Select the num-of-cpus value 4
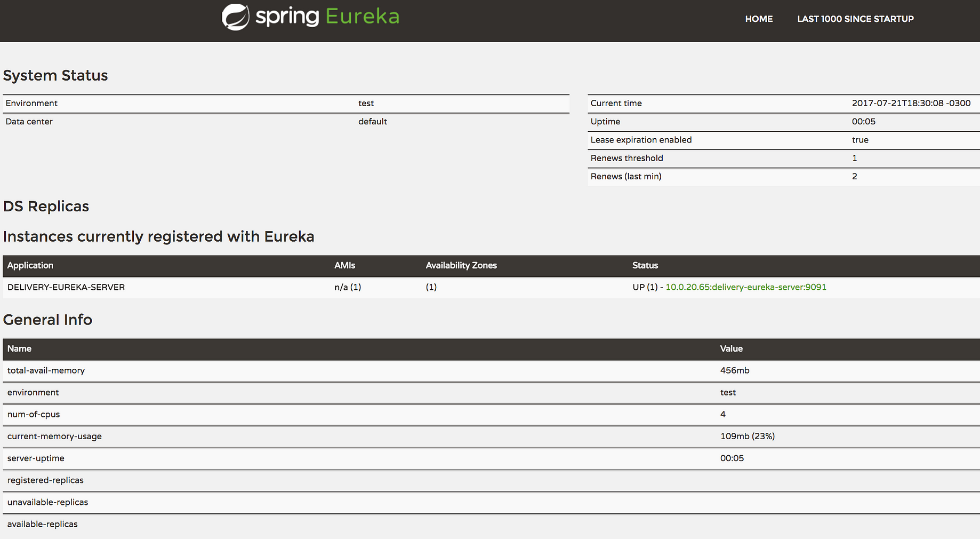 point(723,415)
